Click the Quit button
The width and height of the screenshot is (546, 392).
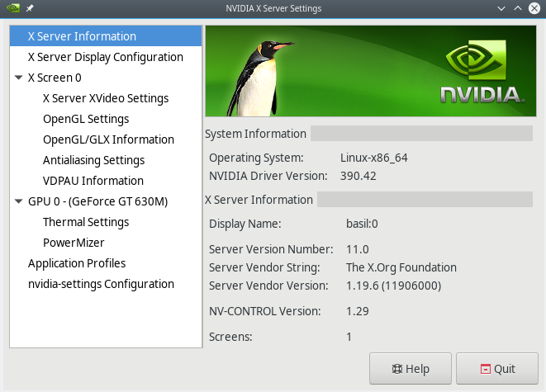point(496,369)
